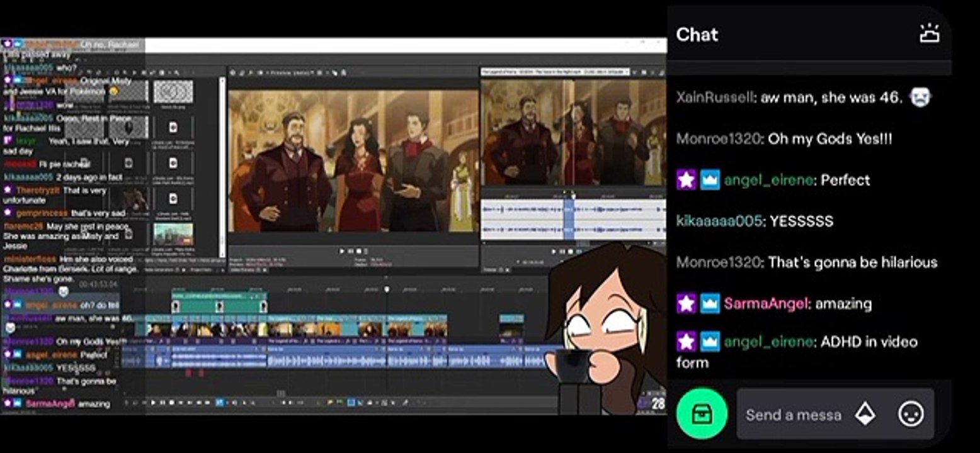Tap Monroe1320 beside 'That's gonna be hilarious'
The image size is (980, 453).
(x=718, y=262)
